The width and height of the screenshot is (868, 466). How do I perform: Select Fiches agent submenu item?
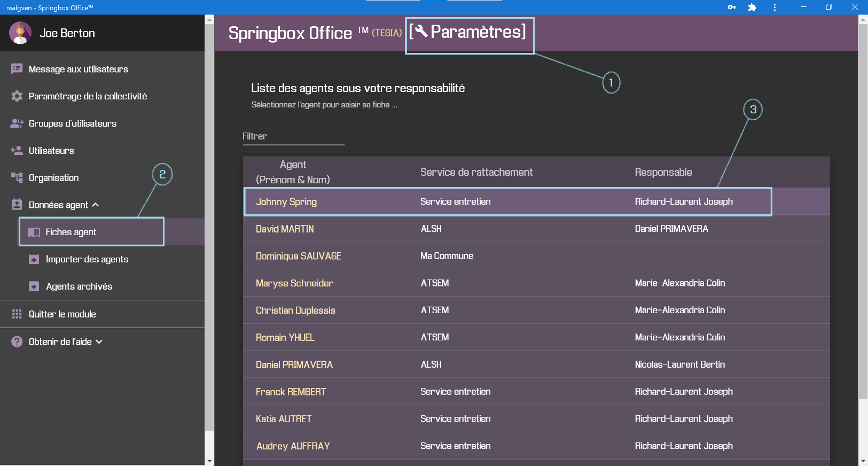pos(71,232)
